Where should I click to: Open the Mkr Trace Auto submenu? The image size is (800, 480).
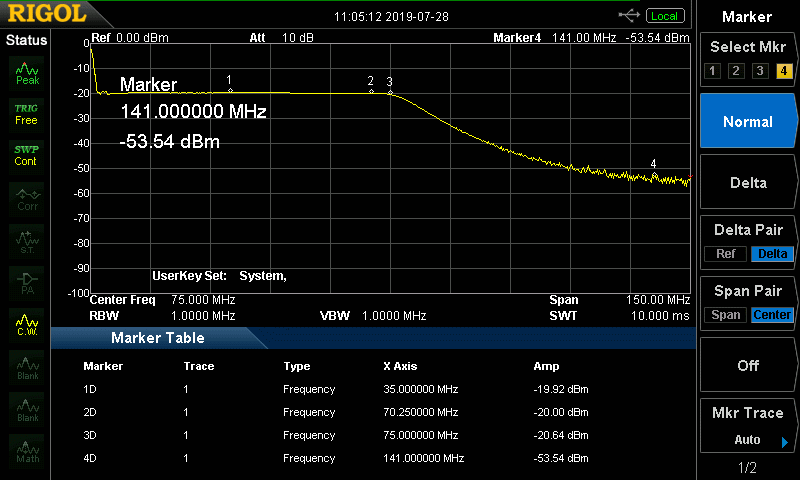click(747, 426)
